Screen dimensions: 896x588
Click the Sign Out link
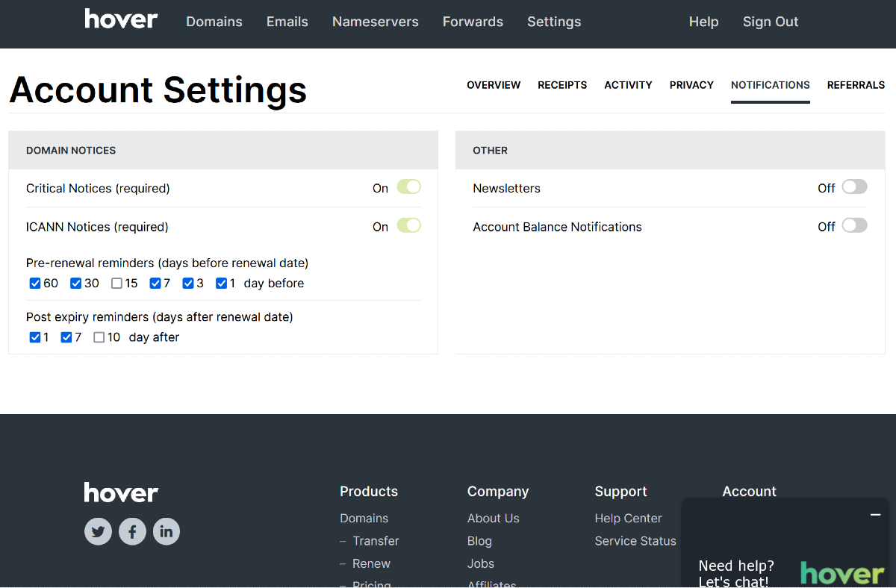coord(771,22)
